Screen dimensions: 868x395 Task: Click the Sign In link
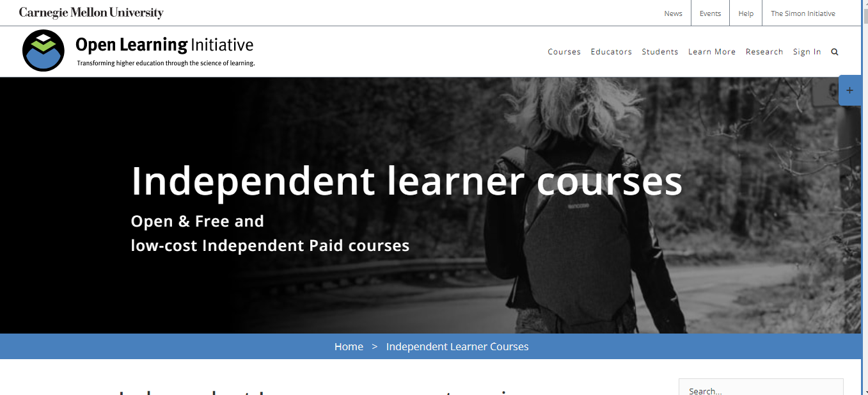807,52
